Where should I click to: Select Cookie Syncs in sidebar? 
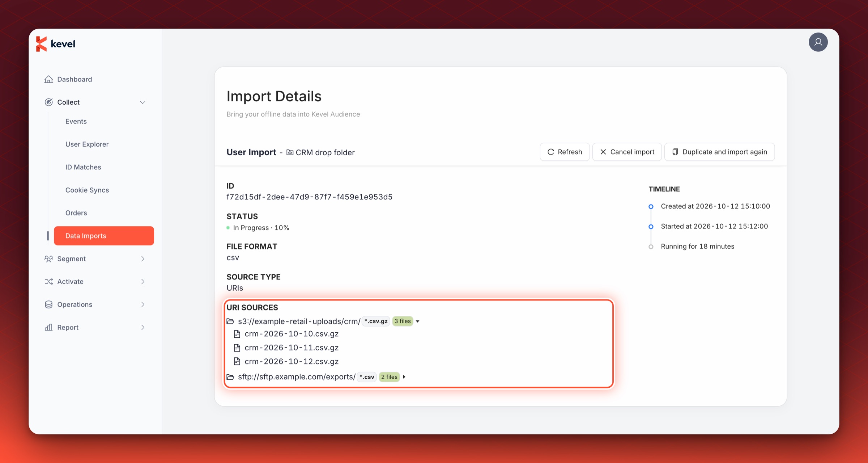click(87, 190)
